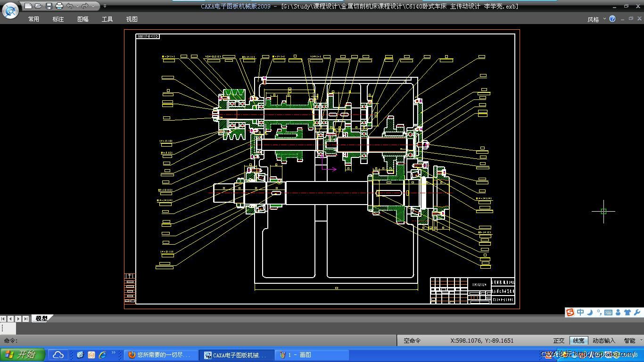The height and width of the screenshot is (362, 644).
Task: Select the 模型 model sheet tab
Action: click(41, 318)
